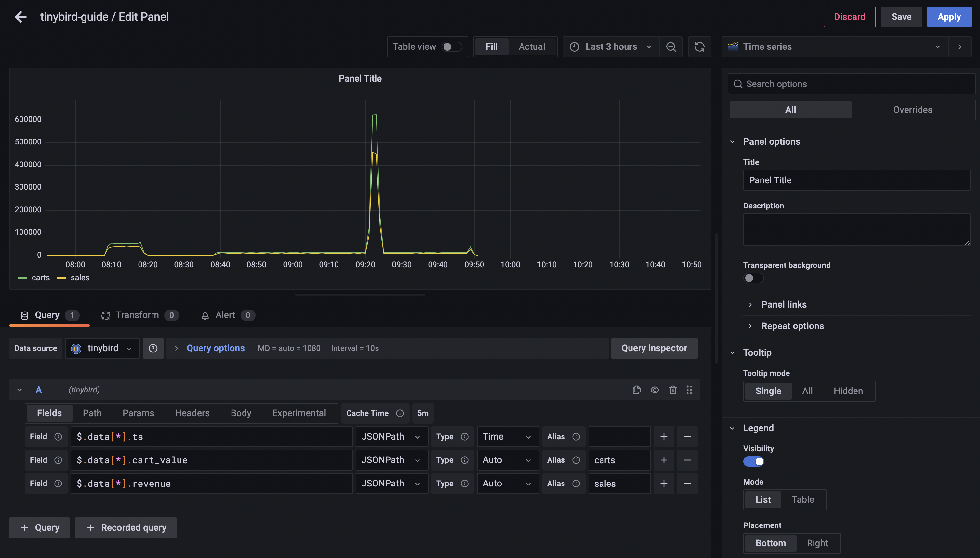This screenshot has width=980, height=558.
Task: Click Cache Time info icon
Action: pyautogui.click(x=400, y=413)
